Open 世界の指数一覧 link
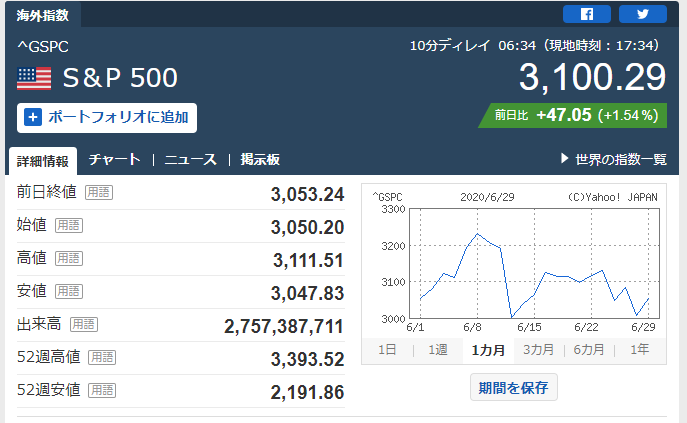The width and height of the screenshot is (687, 423). tap(620, 159)
